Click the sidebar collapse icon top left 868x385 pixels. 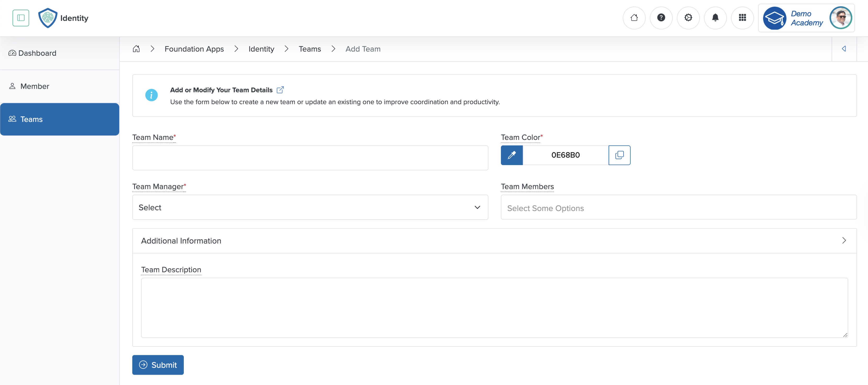point(21,18)
